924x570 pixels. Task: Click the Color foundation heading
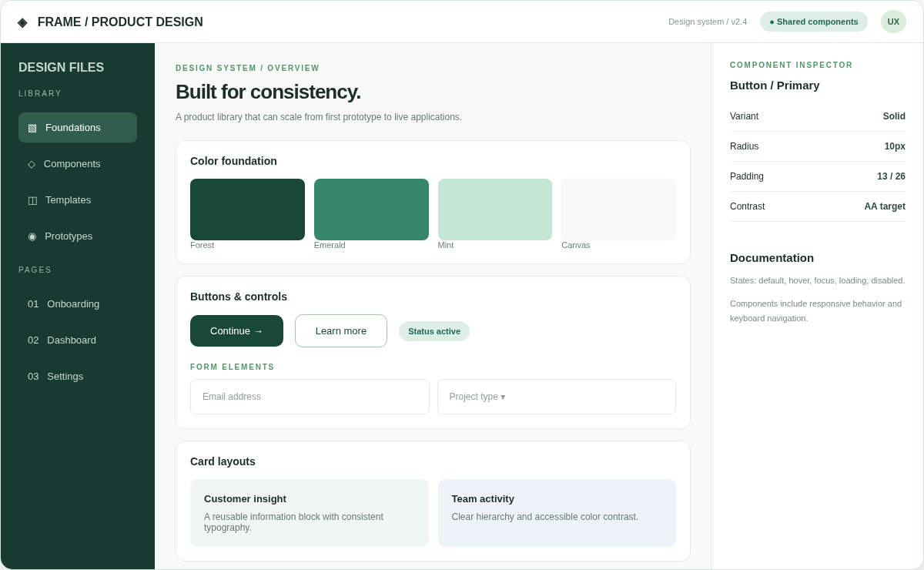[233, 161]
